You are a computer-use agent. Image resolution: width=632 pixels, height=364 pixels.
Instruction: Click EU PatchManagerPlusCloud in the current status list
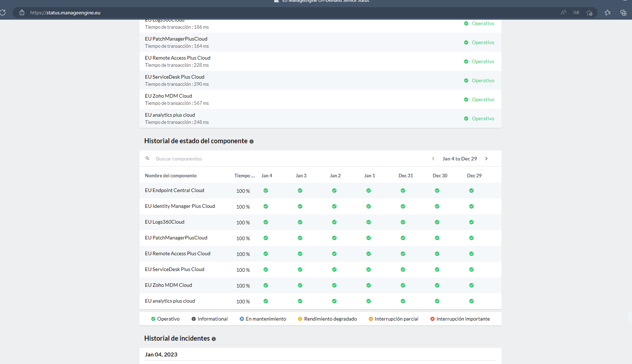point(176,39)
